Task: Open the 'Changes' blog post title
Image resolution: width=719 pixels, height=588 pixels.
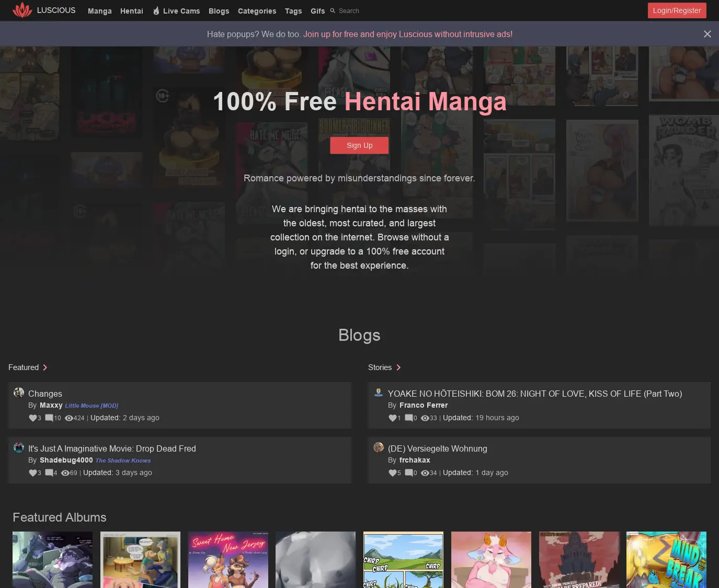Action: click(45, 394)
